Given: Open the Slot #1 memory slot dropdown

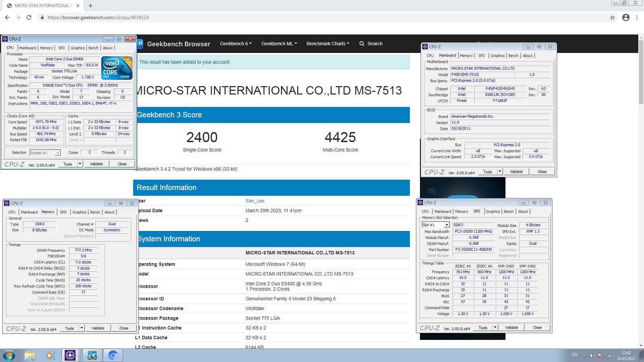Looking at the screenshot, I should (x=447, y=225).
